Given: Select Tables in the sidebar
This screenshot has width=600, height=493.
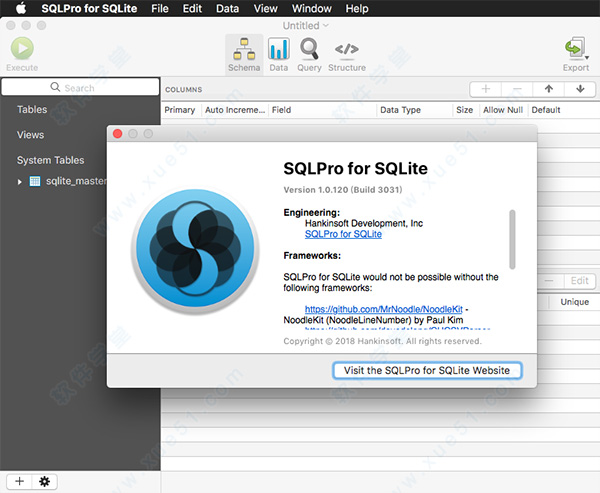Looking at the screenshot, I should [32, 109].
